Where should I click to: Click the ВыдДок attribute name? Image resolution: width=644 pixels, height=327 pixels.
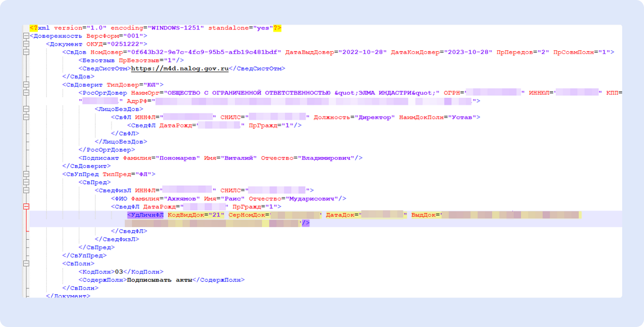[423, 215]
